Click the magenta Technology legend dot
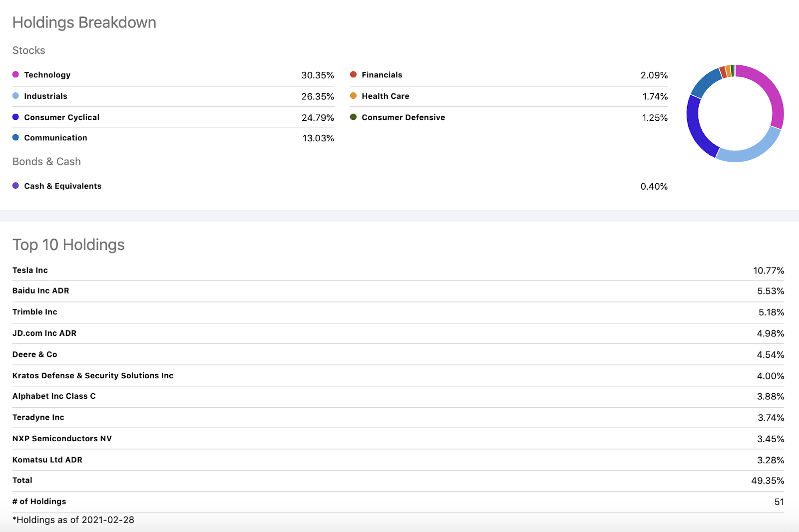The image size is (799, 532). (x=16, y=74)
